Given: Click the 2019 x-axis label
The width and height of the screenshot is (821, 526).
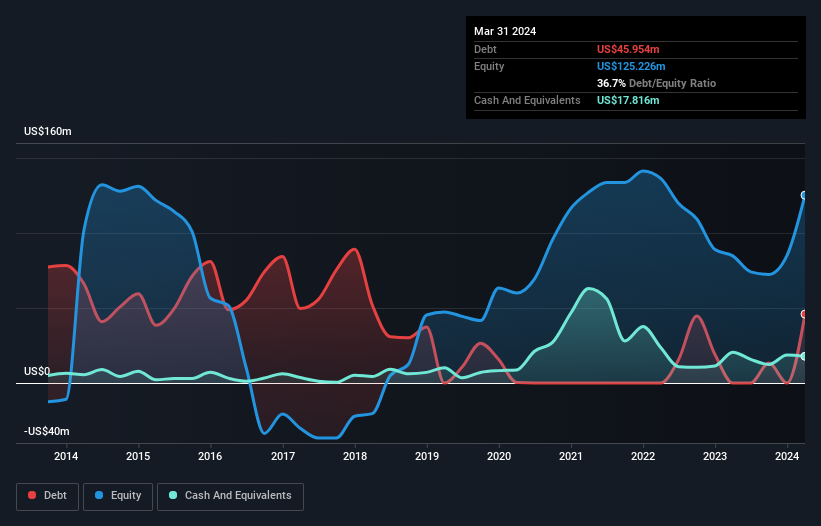Looking at the screenshot, I should tap(427, 456).
